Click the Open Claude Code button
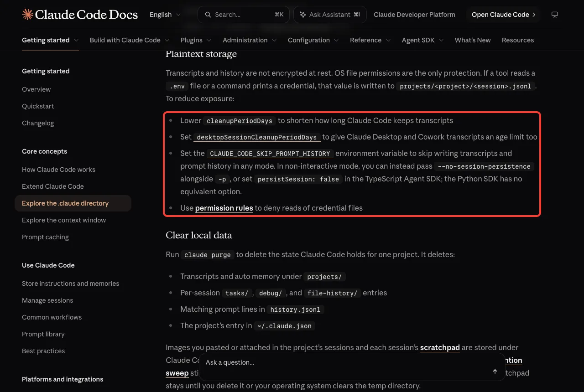The width and height of the screenshot is (584, 392). [503, 15]
